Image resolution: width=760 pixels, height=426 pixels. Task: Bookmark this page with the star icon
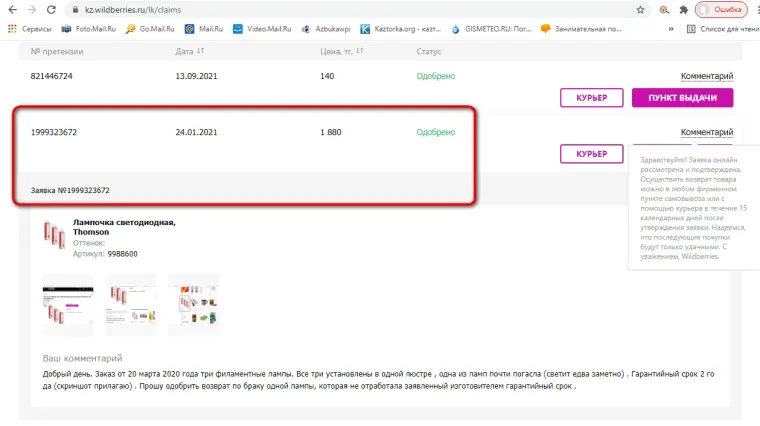tap(640, 9)
